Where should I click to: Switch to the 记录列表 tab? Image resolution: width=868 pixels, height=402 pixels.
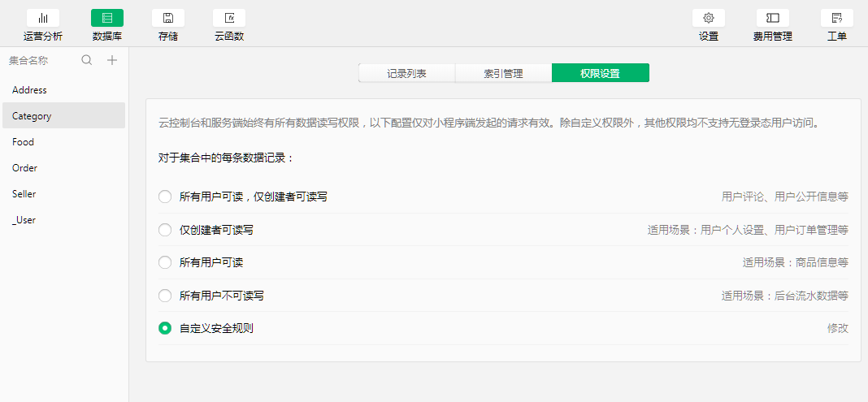point(407,73)
